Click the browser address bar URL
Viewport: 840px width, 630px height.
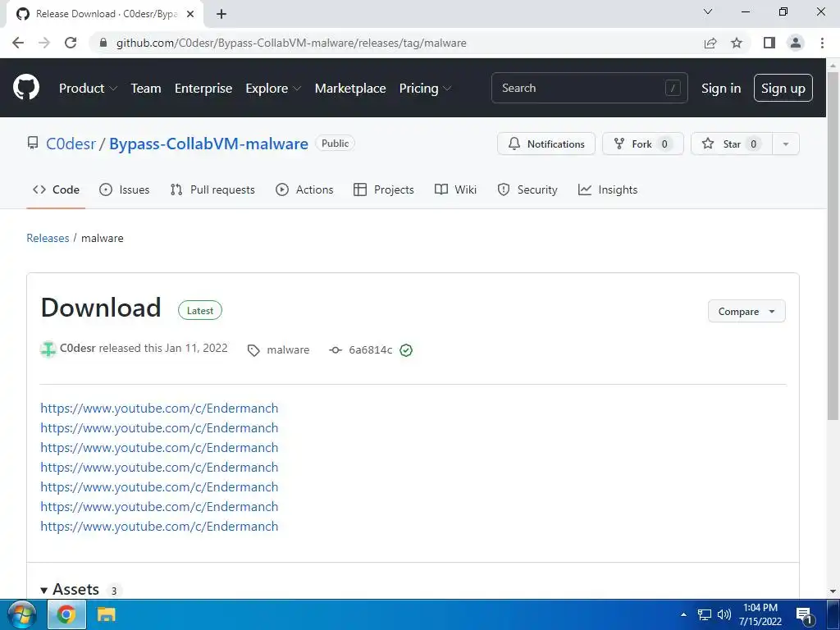tap(291, 43)
